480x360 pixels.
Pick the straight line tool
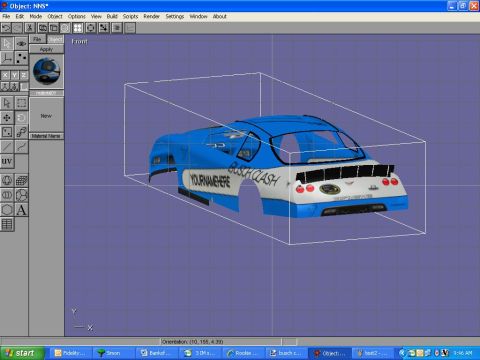pyautogui.click(x=7, y=147)
